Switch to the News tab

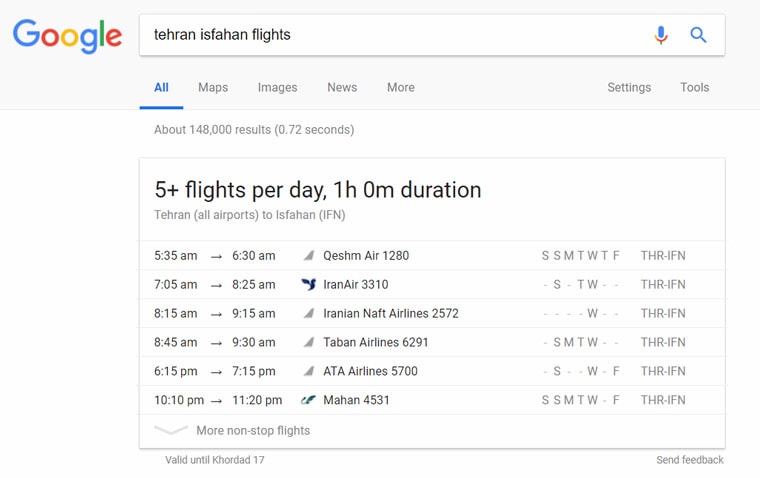click(x=342, y=87)
